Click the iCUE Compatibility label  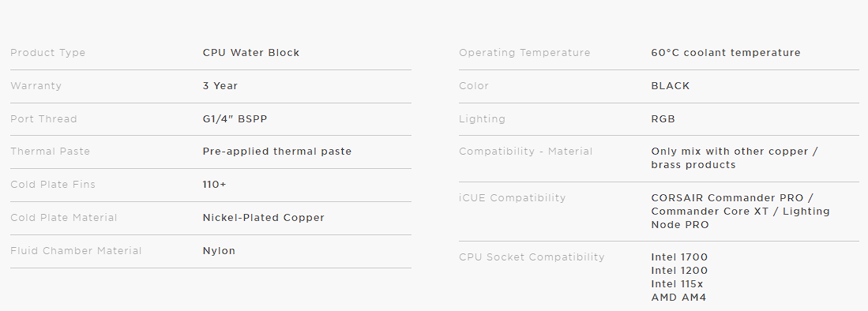pyautogui.click(x=512, y=198)
